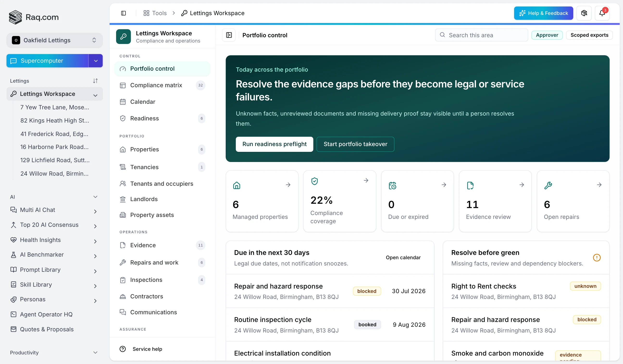Collapse the inner panel via Portfolio control toggle icon

pyautogui.click(x=229, y=35)
